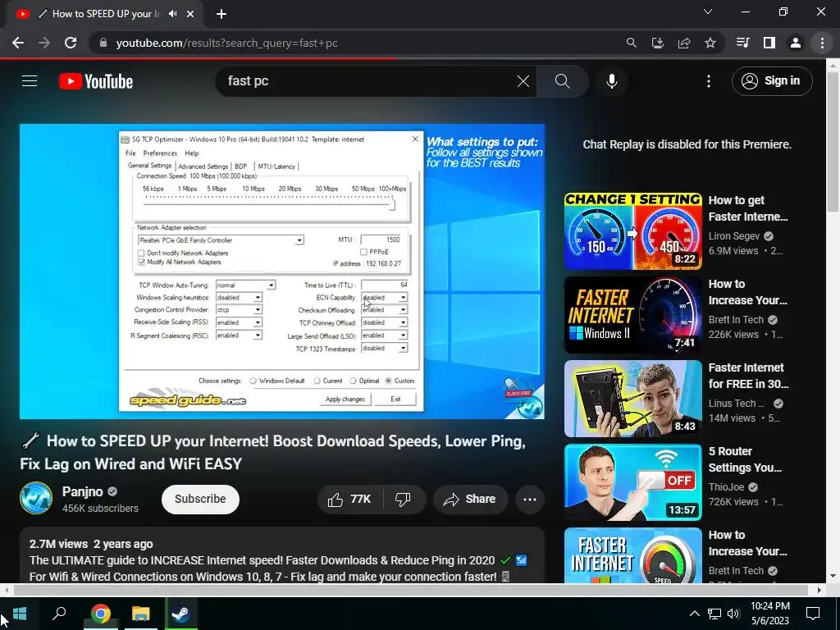
Task: Open "5 Router Settings You..." title
Action: 745,459
